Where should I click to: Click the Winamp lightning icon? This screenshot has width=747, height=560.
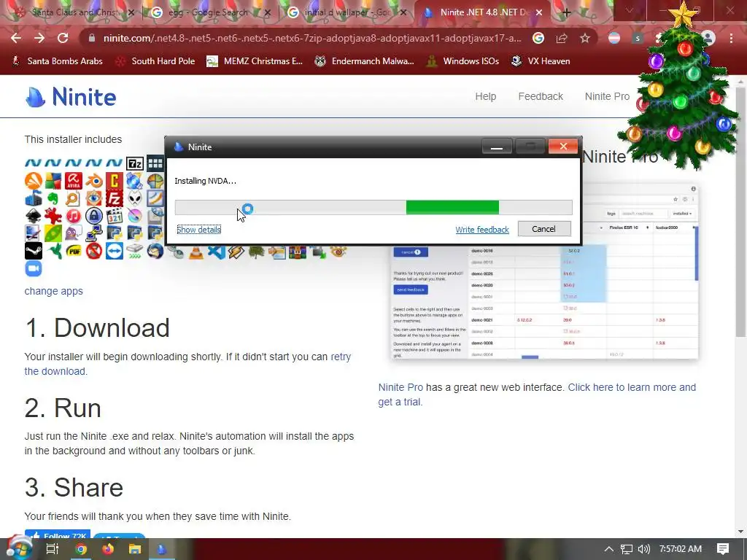(236, 252)
